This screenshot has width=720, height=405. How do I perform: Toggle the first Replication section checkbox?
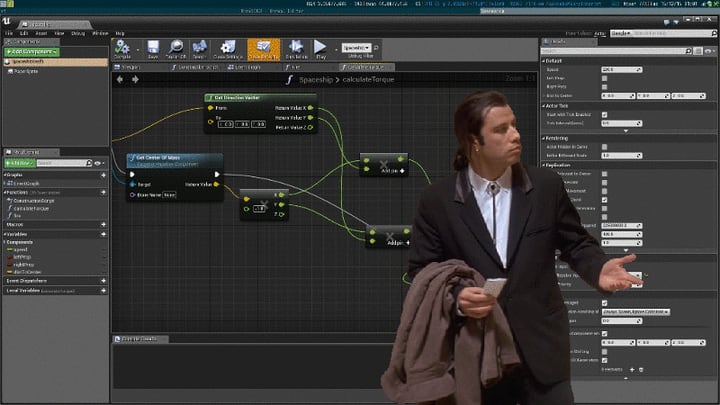(604, 174)
